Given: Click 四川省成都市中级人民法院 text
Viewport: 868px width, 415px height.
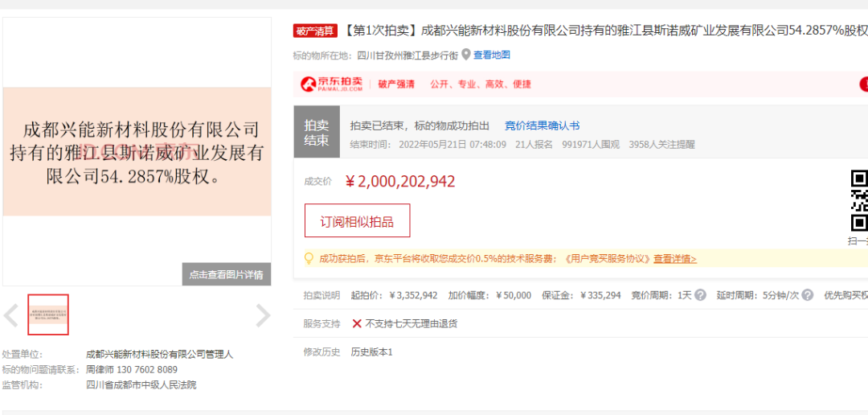Looking at the screenshot, I should [x=141, y=385].
